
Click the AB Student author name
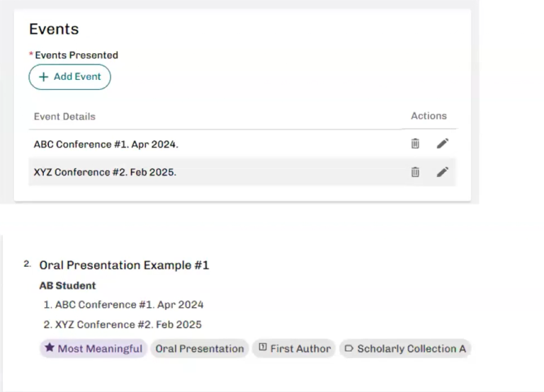(x=67, y=286)
